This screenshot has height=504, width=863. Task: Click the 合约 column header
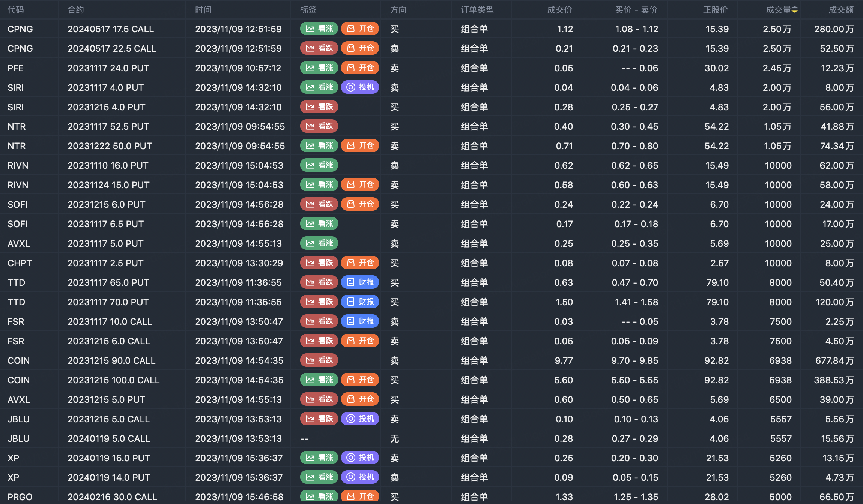pyautogui.click(x=76, y=10)
